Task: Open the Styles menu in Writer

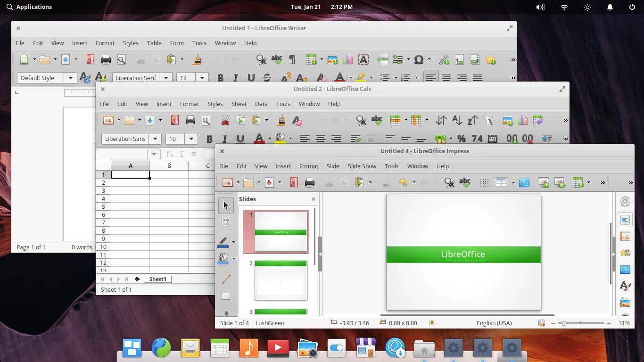Action: 131,43
